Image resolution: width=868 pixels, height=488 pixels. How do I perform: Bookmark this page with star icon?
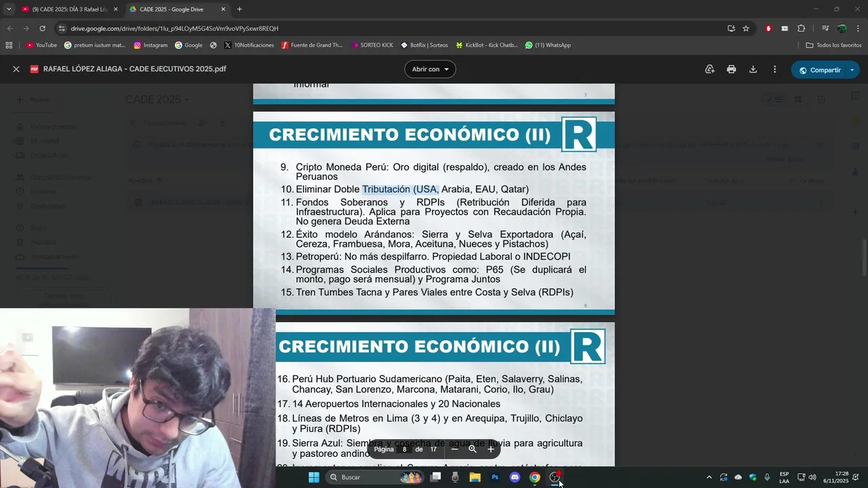pos(746,28)
